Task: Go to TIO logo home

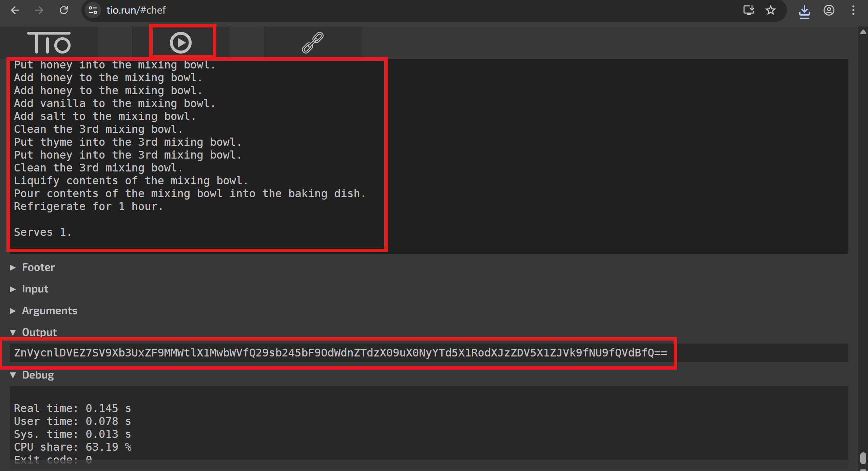Action: pos(49,43)
